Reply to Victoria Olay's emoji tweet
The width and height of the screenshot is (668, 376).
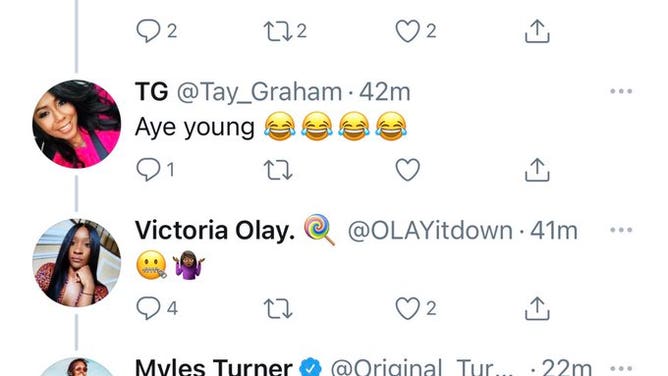click(148, 308)
